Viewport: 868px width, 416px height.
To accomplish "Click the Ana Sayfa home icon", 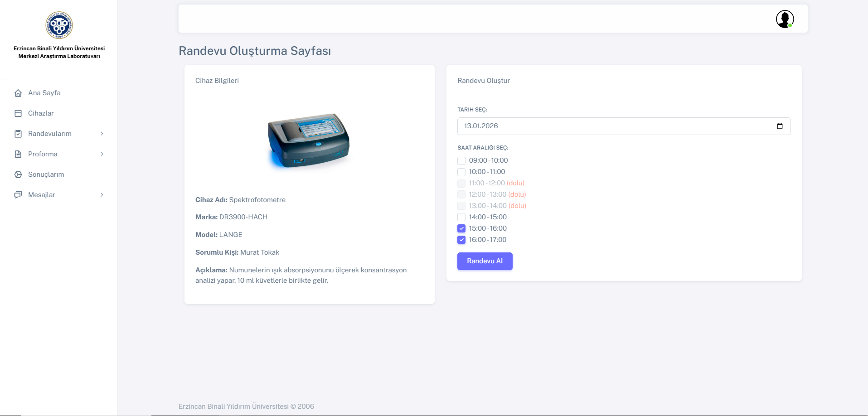I will pyautogui.click(x=18, y=93).
